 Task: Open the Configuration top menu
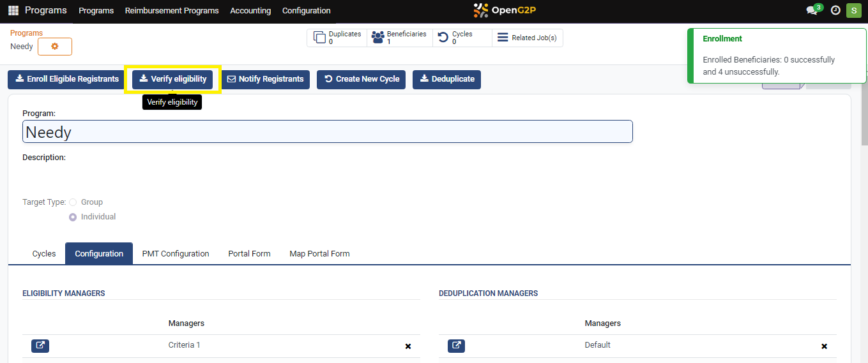[306, 11]
